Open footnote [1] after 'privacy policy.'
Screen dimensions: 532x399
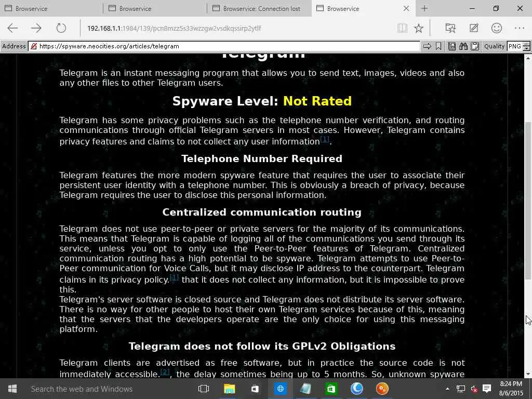[x=174, y=277]
